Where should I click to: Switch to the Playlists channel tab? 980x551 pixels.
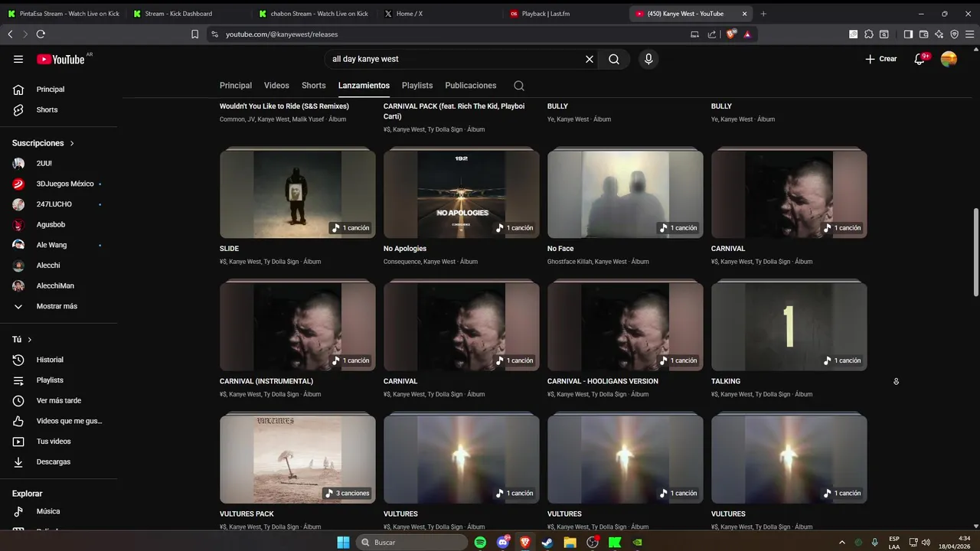pos(417,86)
